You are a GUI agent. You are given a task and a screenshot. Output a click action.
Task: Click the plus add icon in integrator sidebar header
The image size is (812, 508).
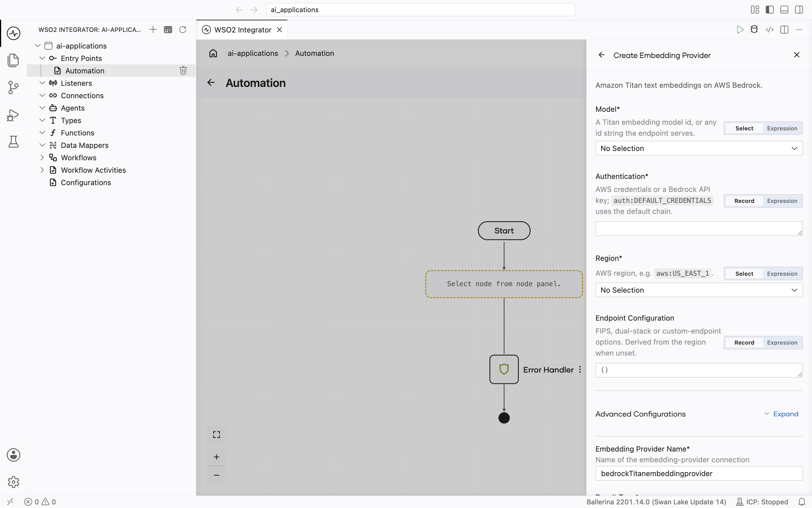pyautogui.click(x=153, y=30)
